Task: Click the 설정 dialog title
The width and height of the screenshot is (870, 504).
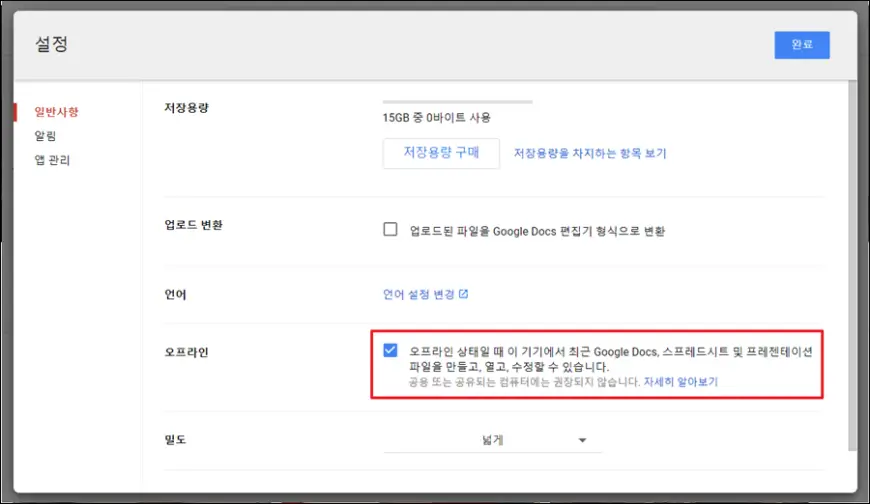Action: (x=52, y=44)
